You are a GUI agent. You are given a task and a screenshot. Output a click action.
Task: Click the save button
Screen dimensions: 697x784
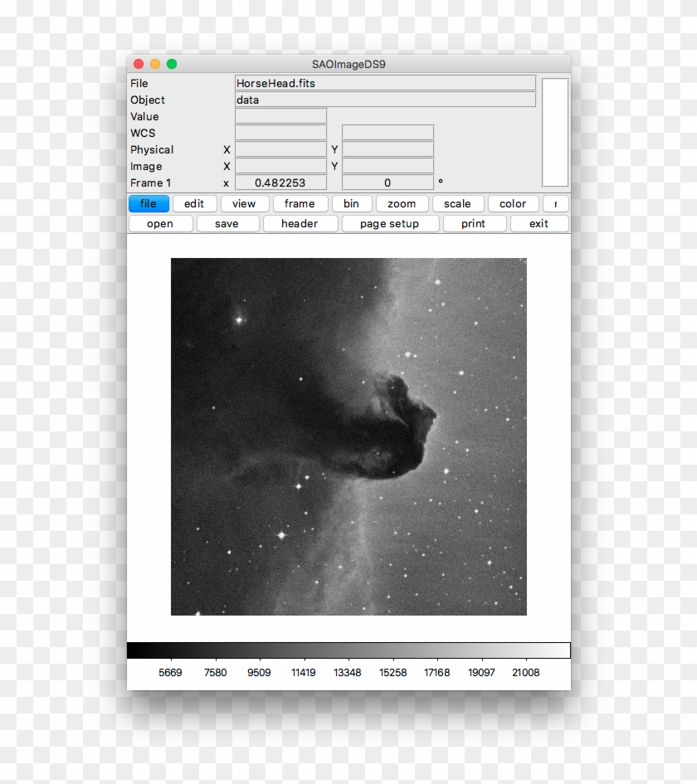pyautogui.click(x=227, y=223)
